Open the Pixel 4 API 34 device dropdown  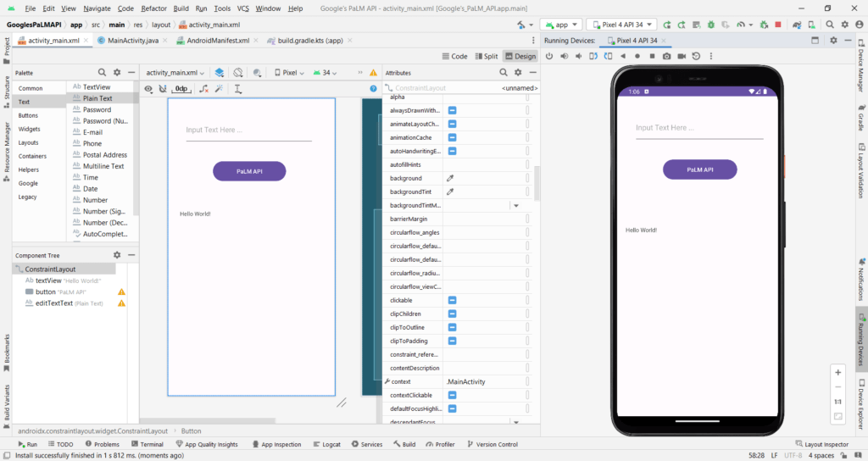pyautogui.click(x=621, y=25)
